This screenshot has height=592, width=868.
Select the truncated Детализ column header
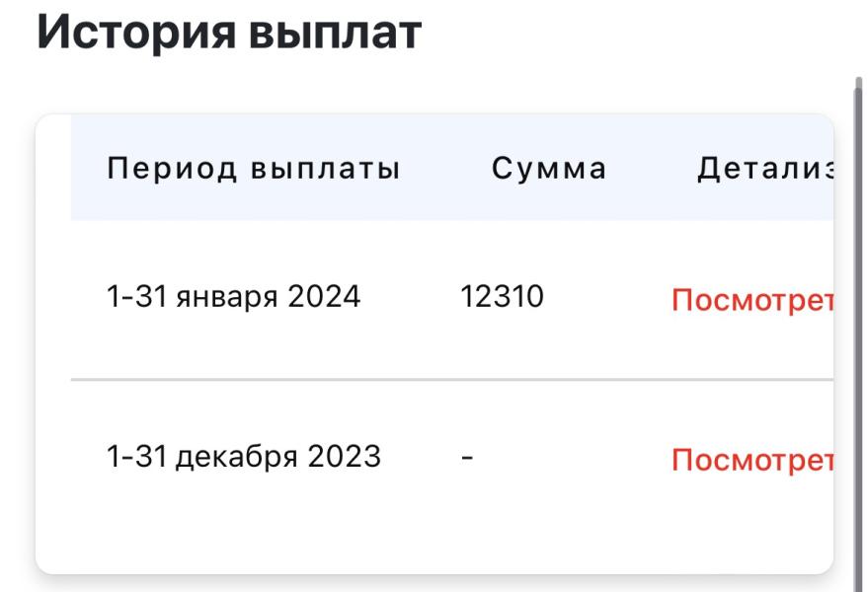click(x=765, y=168)
